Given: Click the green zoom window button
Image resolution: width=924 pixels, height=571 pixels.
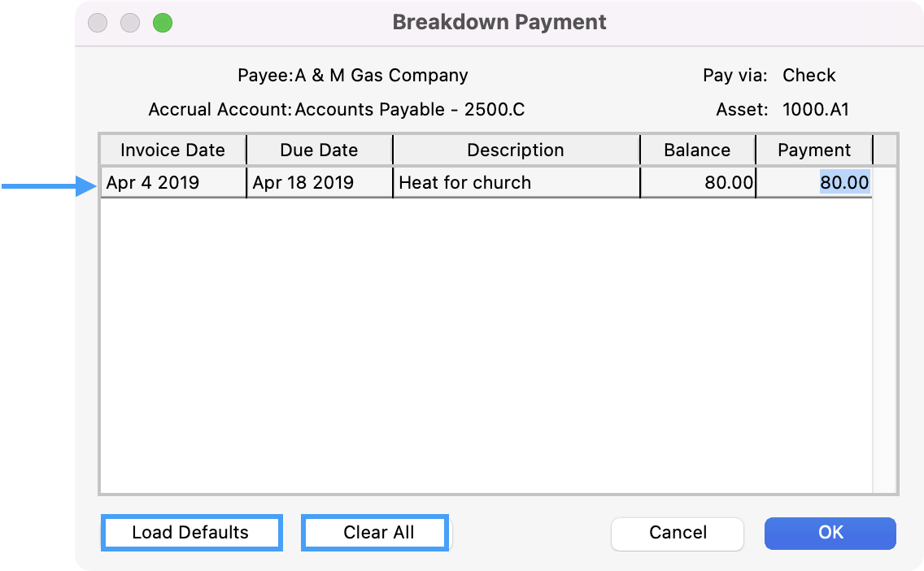Looking at the screenshot, I should (x=163, y=23).
